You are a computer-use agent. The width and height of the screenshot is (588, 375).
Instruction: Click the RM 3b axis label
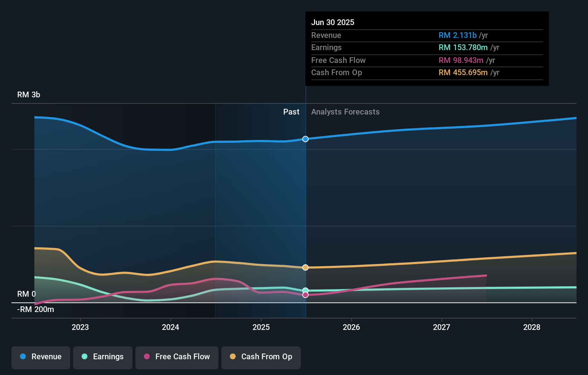(x=28, y=94)
